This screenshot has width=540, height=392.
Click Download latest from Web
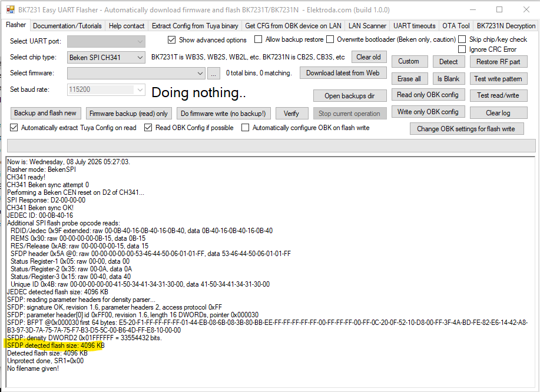(x=343, y=73)
